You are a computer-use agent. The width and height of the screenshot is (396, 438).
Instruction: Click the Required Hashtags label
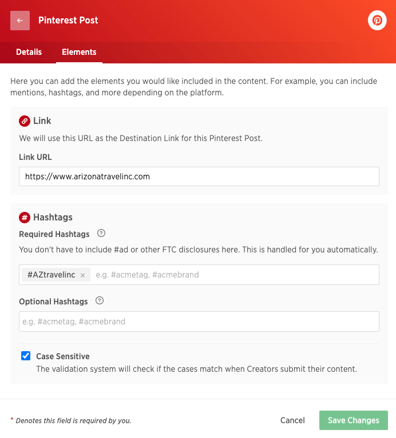pos(54,234)
